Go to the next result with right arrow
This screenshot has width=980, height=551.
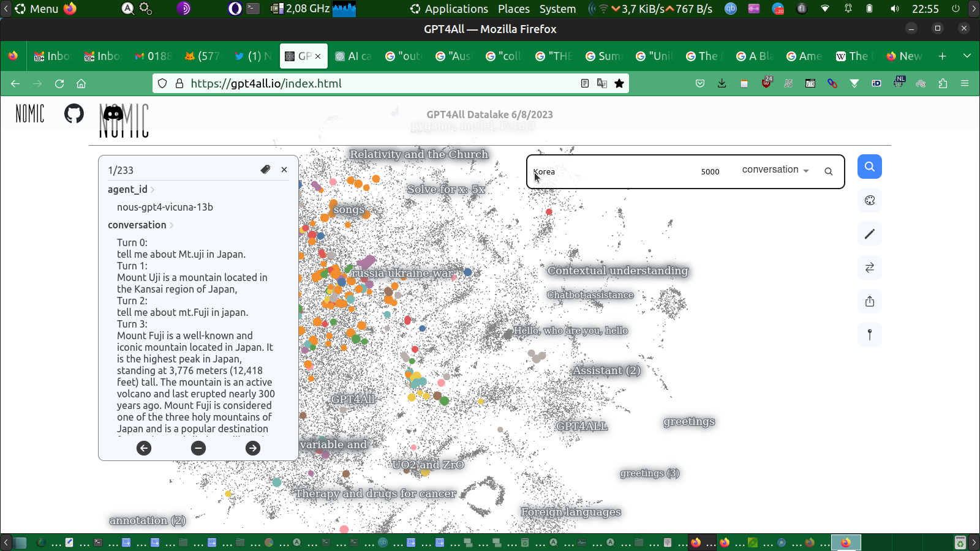point(252,448)
